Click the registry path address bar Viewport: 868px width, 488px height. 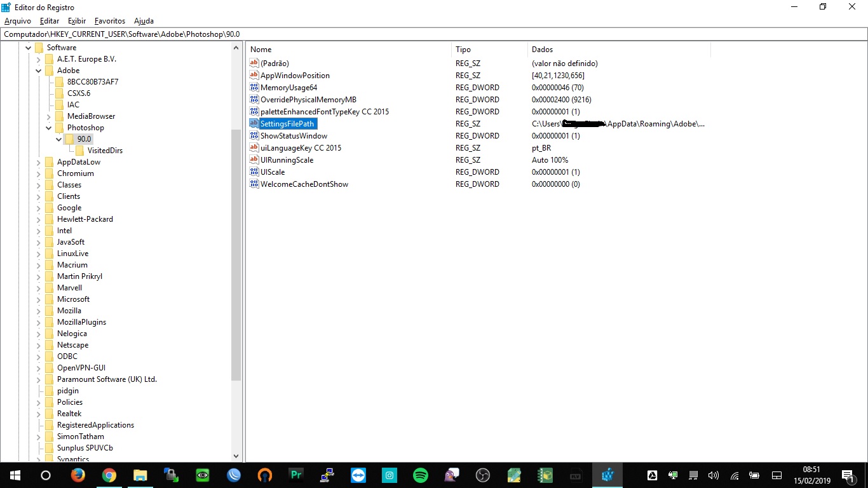(433, 34)
